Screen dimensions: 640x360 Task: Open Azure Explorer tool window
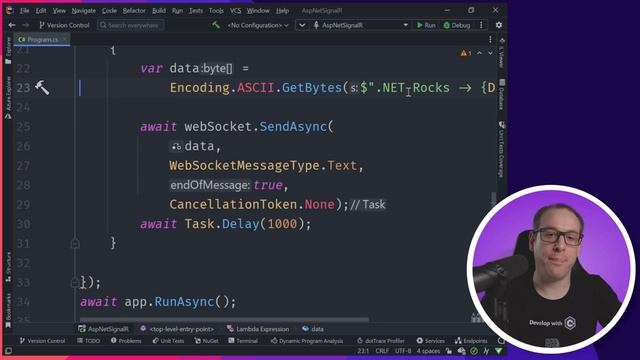click(x=9, y=98)
